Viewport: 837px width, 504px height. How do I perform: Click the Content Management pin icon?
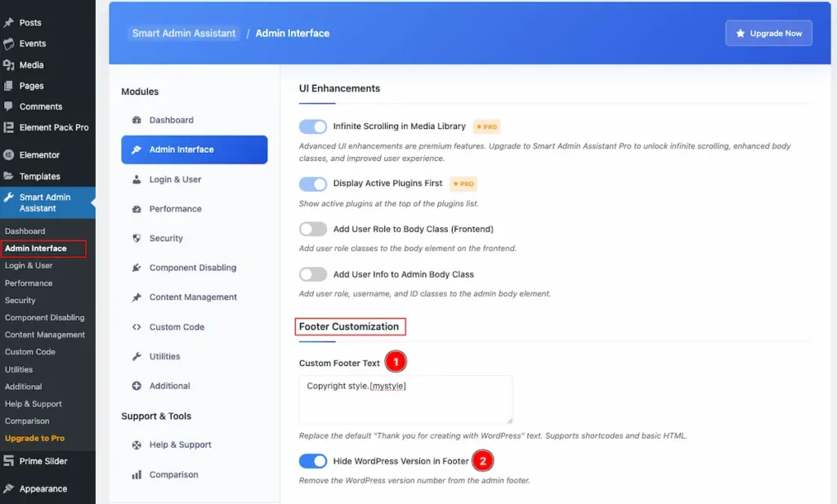tap(137, 297)
